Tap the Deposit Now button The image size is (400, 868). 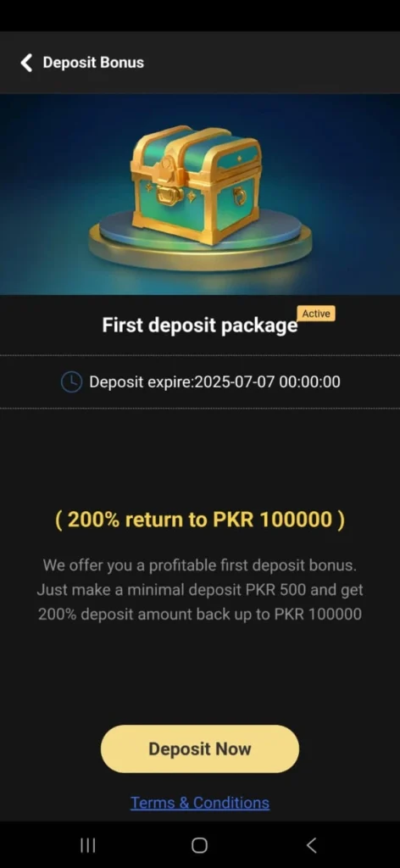(200, 749)
